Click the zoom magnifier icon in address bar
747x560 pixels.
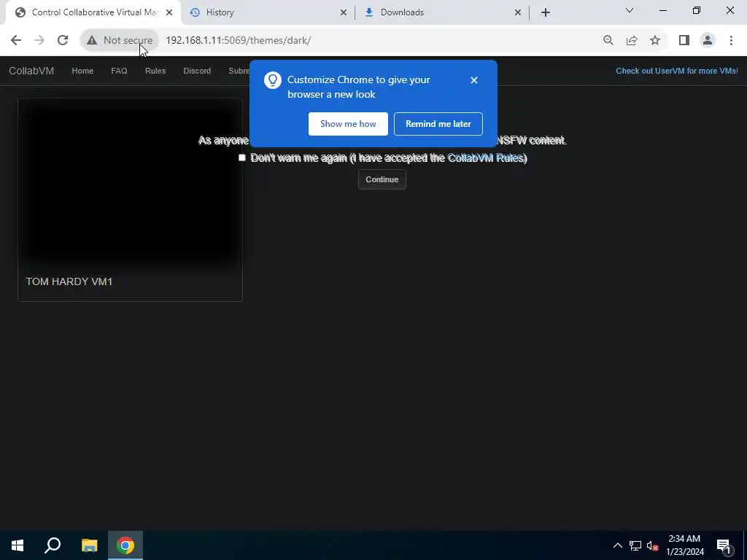(608, 40)
